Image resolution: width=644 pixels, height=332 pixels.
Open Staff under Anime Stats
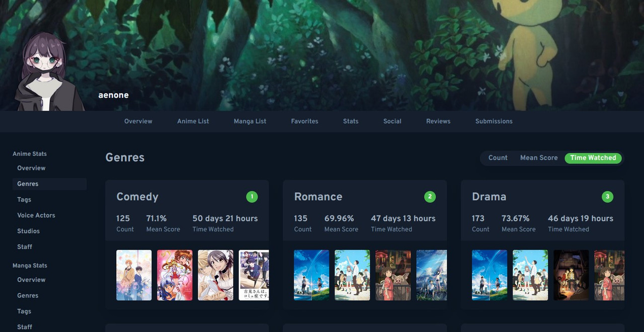click(49, 247)
